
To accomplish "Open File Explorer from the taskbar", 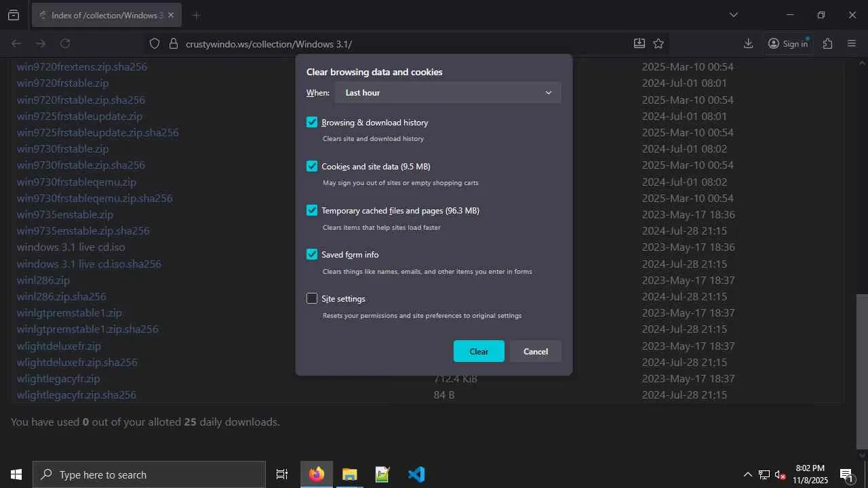I will pyautogui.click(x=350, y=474).
